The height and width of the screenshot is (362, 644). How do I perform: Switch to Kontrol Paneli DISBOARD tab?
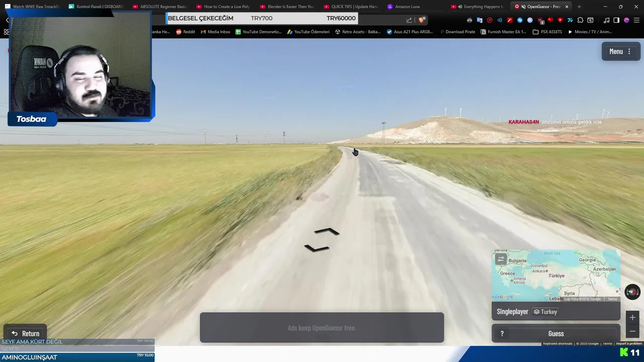[97, 7]
